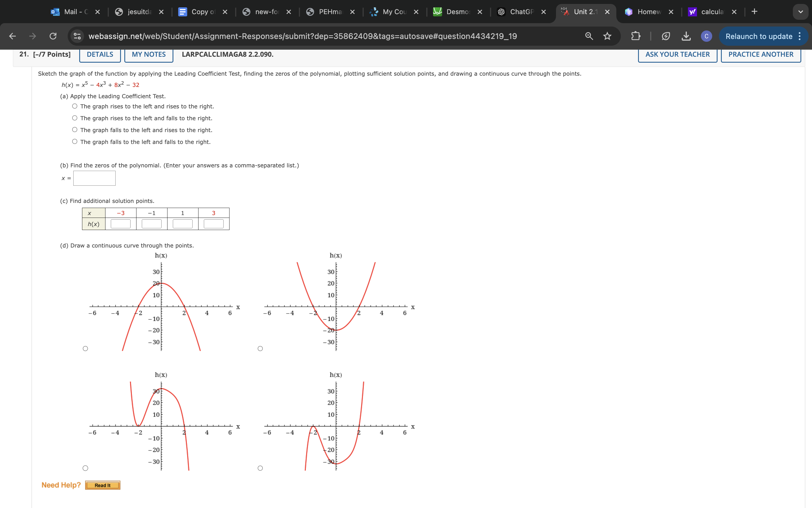
Task: Click the h(x) field for x = -3
Action: pos(120,224)
